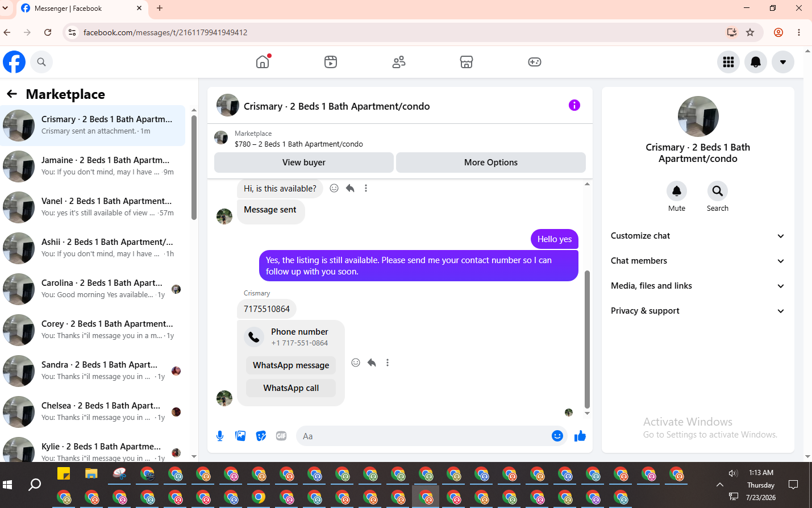Open the volume control in system tray
This screenshot has height=508, width=812.
pos(733,473)
